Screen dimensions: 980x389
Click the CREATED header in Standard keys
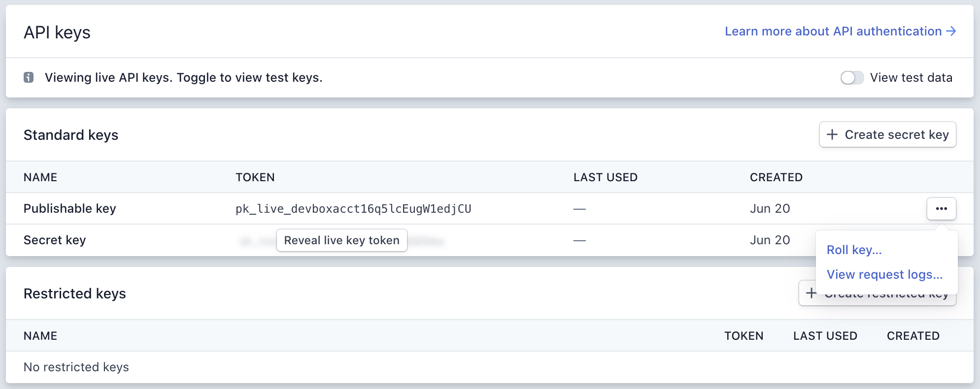(x=776, y=177)
